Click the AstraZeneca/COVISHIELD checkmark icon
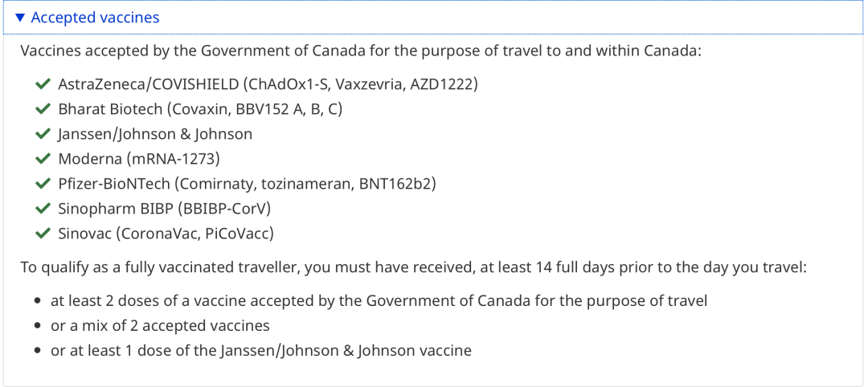868x387 pixels. tap(43, 84)
